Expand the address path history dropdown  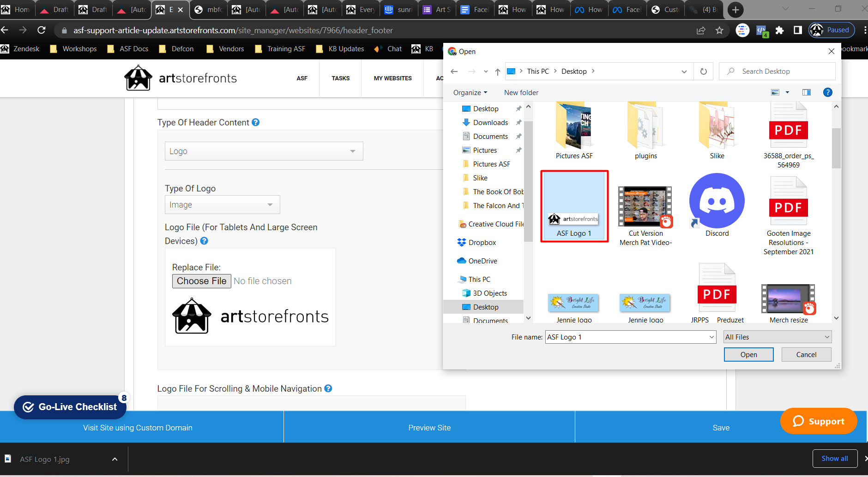[684, 72]
